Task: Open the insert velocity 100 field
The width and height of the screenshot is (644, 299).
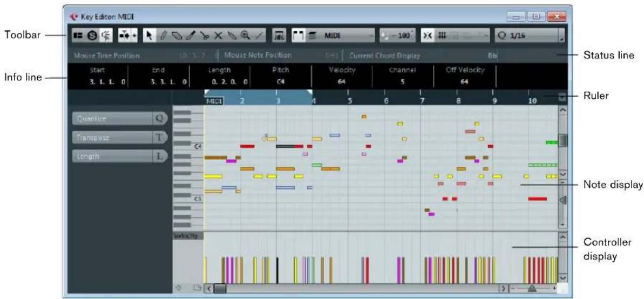Action: (398, 36)
